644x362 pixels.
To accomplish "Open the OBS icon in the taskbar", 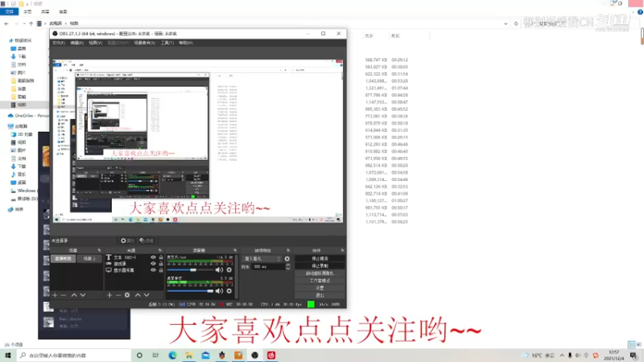I will pos(254,356).
